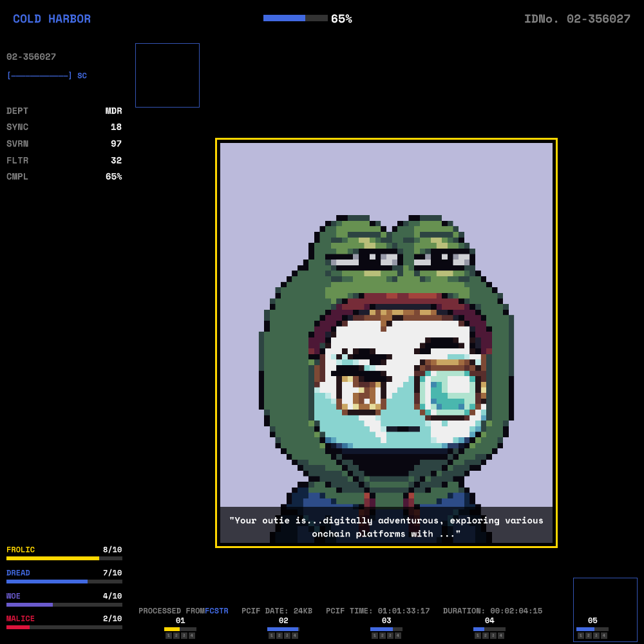Click box 4 under bin 01
This screenshot has width=644, height=644.
(x=192, y=636)
